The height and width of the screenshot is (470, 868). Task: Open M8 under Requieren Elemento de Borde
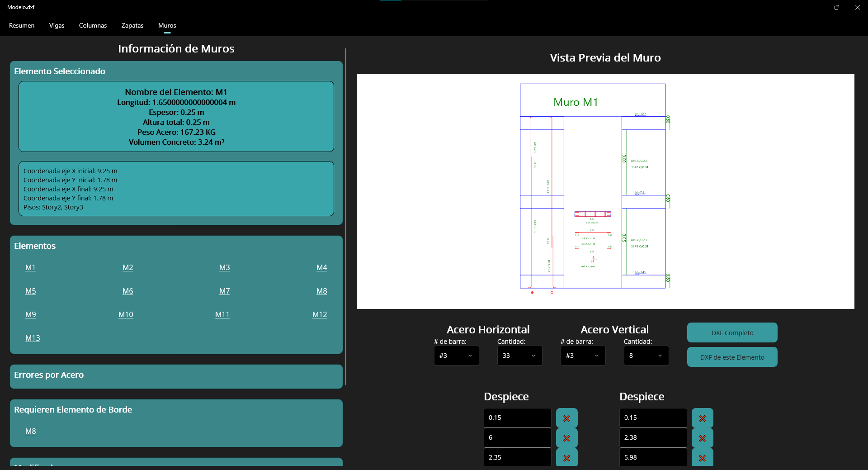tap(30, 431)
